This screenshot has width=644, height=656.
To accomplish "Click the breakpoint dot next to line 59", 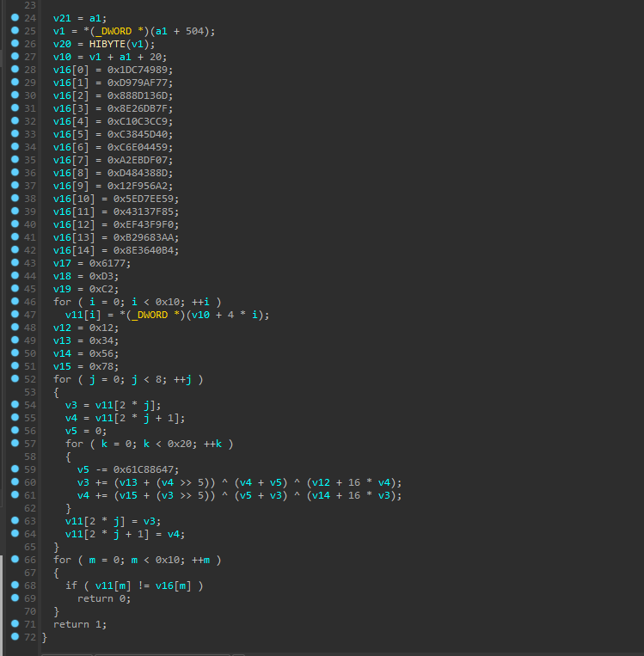I will click(15, 469).
